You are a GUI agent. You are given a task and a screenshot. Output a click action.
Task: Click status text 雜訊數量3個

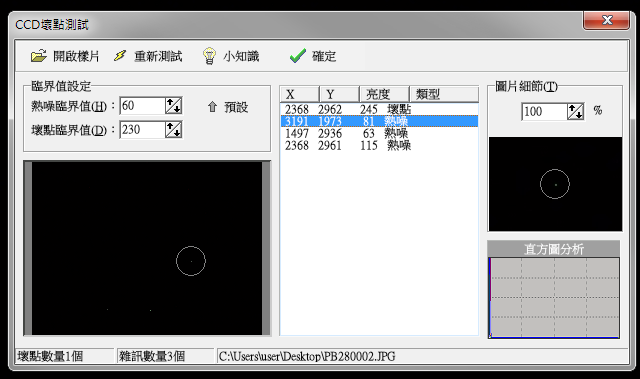click(151, 356)
